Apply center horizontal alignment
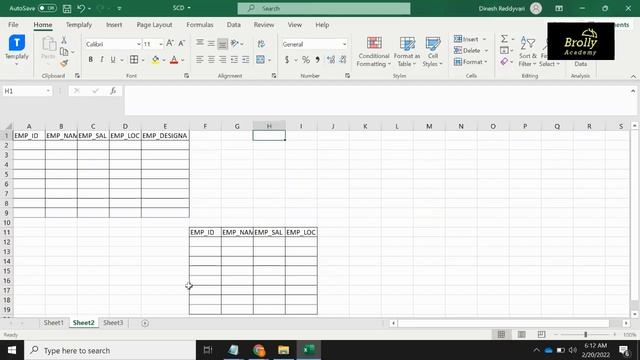 pos(211,60)
